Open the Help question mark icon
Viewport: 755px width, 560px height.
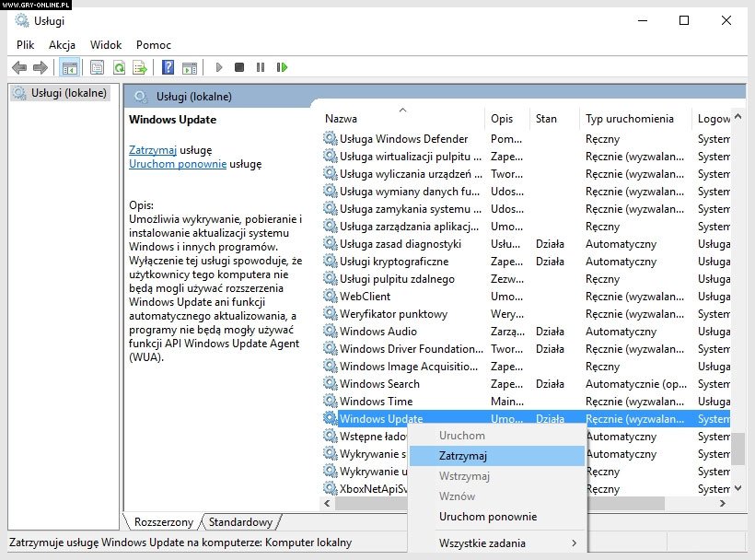(x=168, y=67)
